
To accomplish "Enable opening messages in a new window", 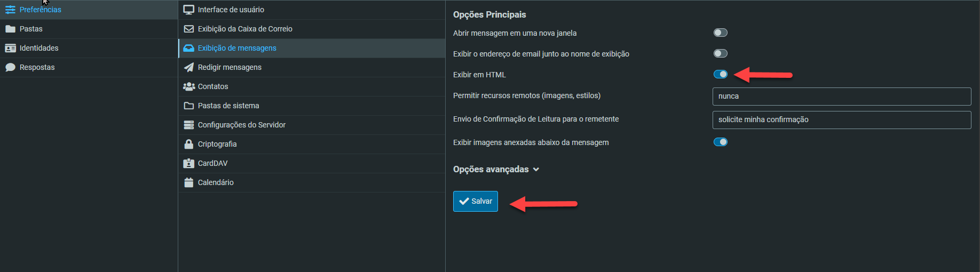I will [720, 33].
